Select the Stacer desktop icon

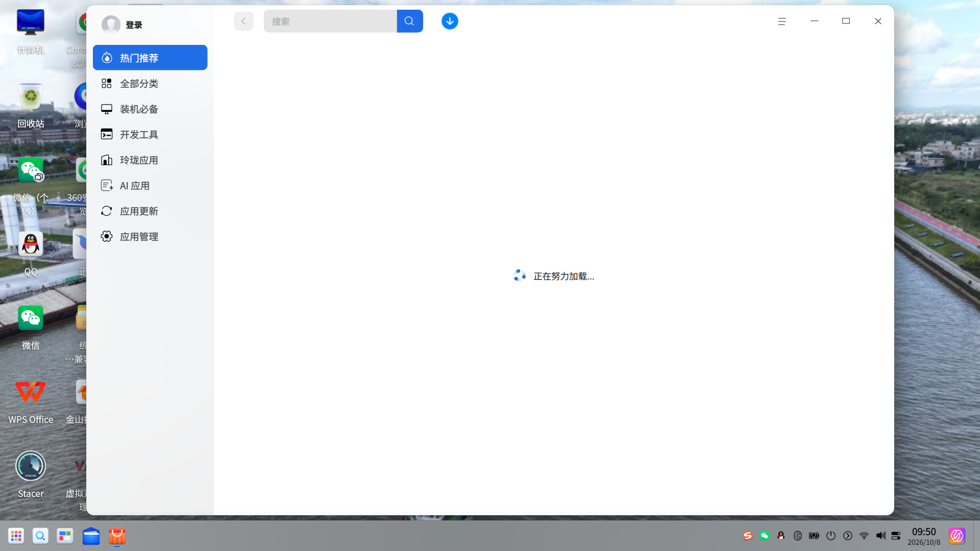tap(31, 474)
